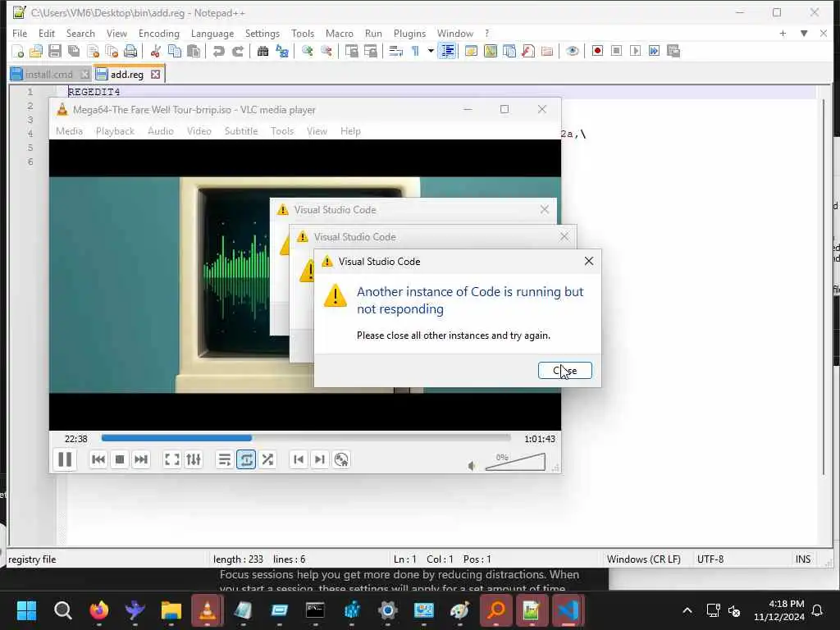
Task: Click the Open file icon in Notepad++ toolbar
Action: 36,52
